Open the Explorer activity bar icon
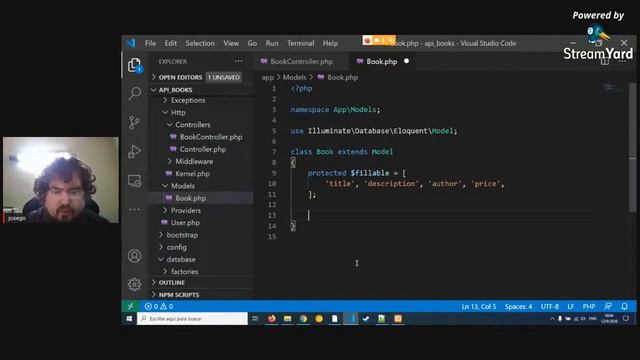Image resolution: width=640 pixels, height=360 pixels. [x=134, y=65]
